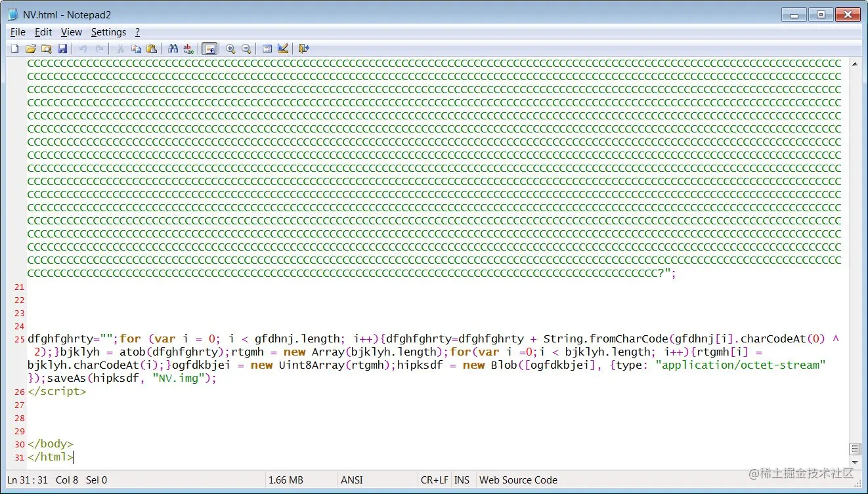Toggle the Word Wrap toolbar button

tap(209, 49)
